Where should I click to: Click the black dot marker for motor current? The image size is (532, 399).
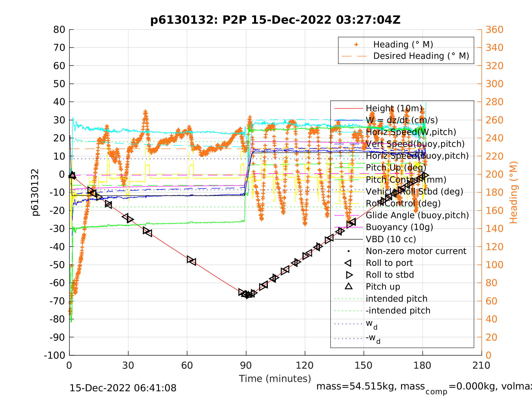pyautogui.click(x=349, y=251)
